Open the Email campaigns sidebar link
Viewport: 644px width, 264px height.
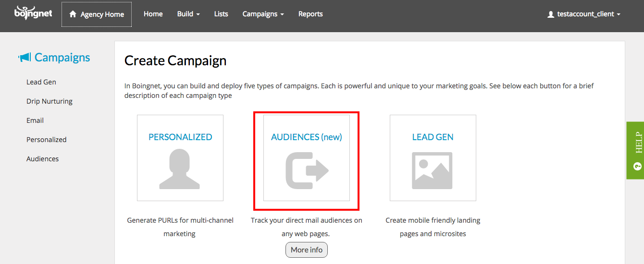(35, 120)
